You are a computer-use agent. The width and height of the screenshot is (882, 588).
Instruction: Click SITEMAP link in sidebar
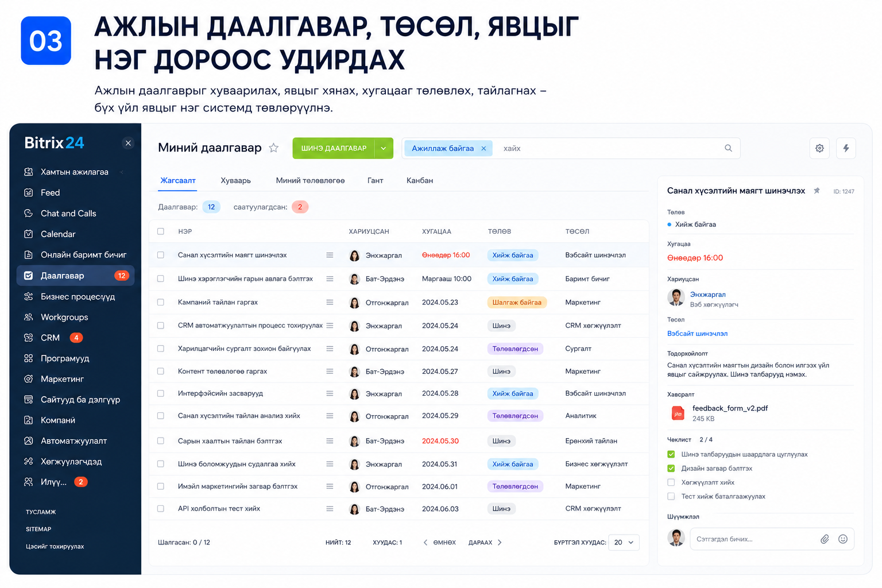(38, 529)
